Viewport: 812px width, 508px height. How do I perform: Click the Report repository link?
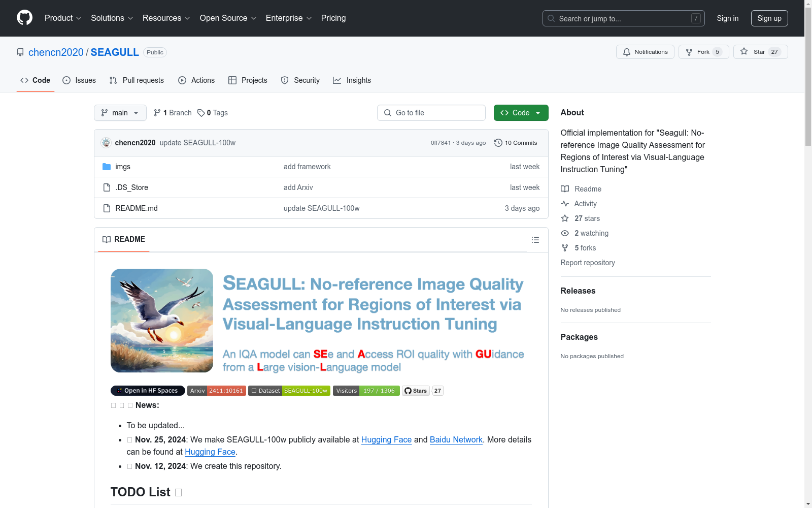pos(588,263)
